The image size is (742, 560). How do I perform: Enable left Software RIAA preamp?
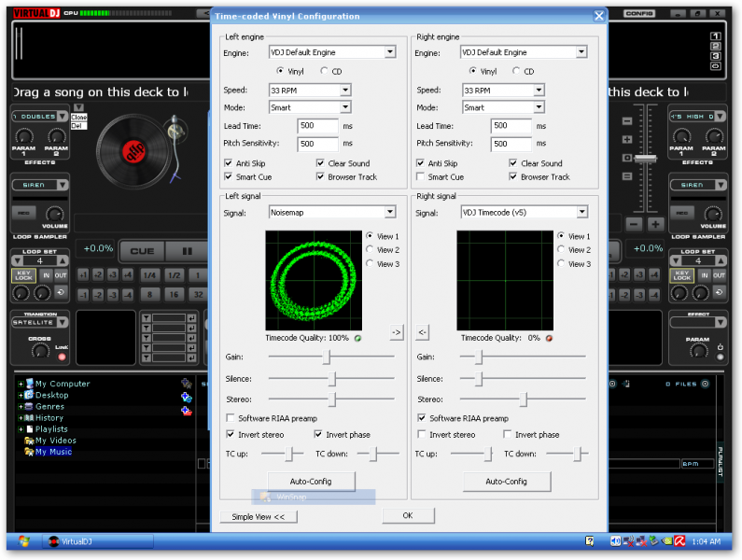coord(231,418)
